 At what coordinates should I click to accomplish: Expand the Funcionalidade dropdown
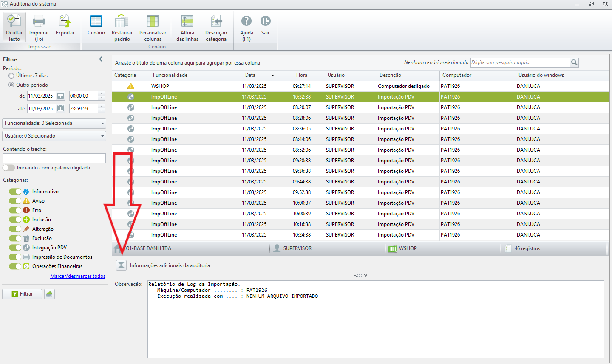click(x=102, y=123)
